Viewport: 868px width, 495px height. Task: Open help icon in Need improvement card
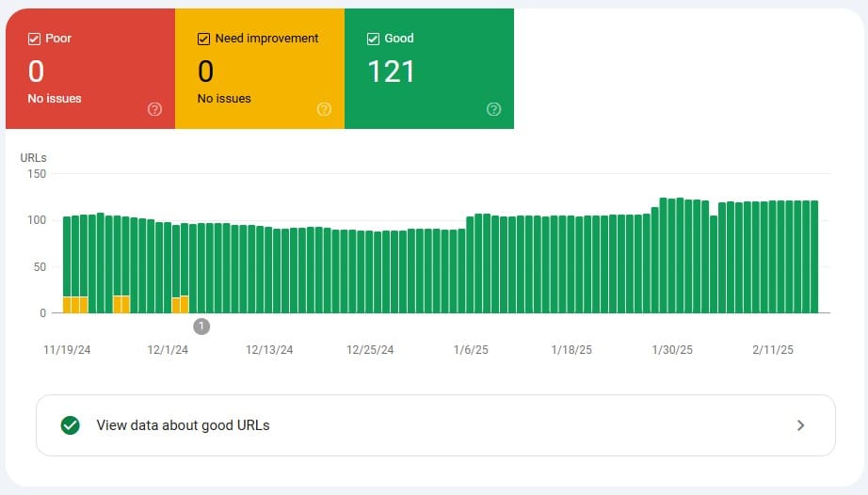pyautogui.click(x=324, y=109)
